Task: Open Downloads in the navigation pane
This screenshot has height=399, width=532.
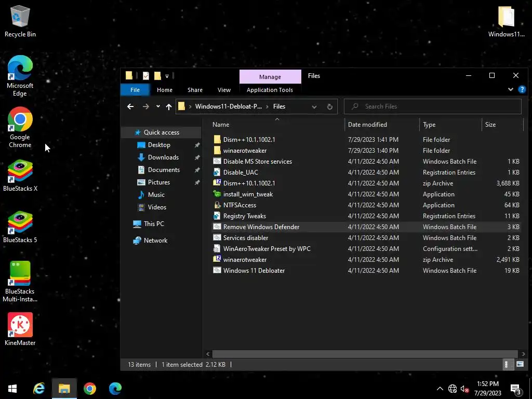Action: point(163,157)
